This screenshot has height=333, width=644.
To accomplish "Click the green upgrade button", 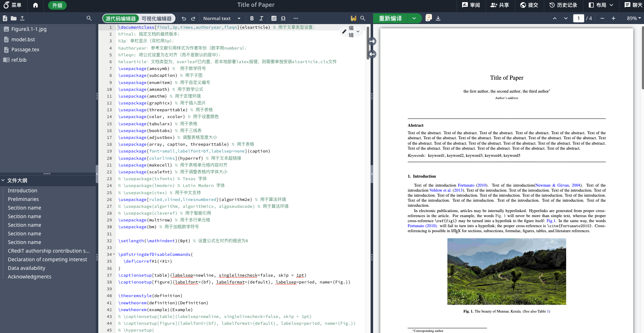I will point(57,5).
